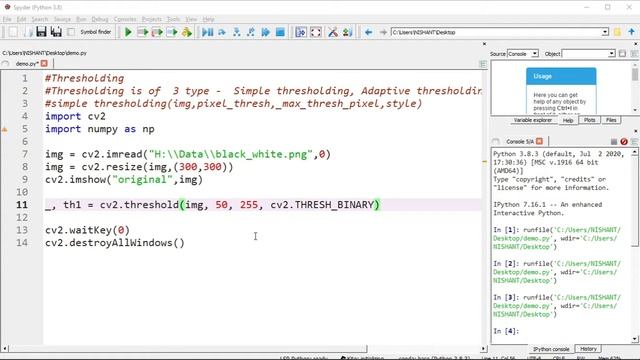This screenshot has height=360, width=640.
Task: Select the demo.py editor tab
Action: 27,64
